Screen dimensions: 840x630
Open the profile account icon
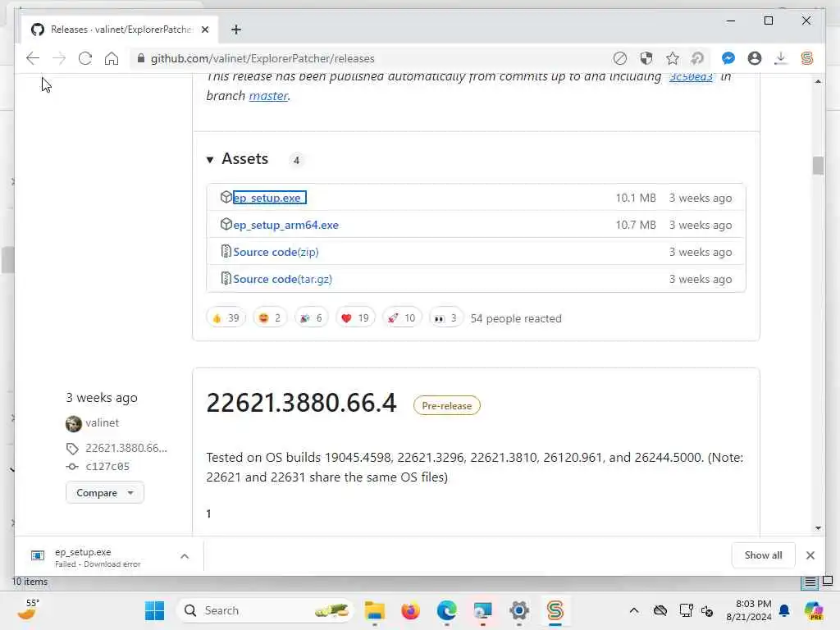(x=755, y=58)
